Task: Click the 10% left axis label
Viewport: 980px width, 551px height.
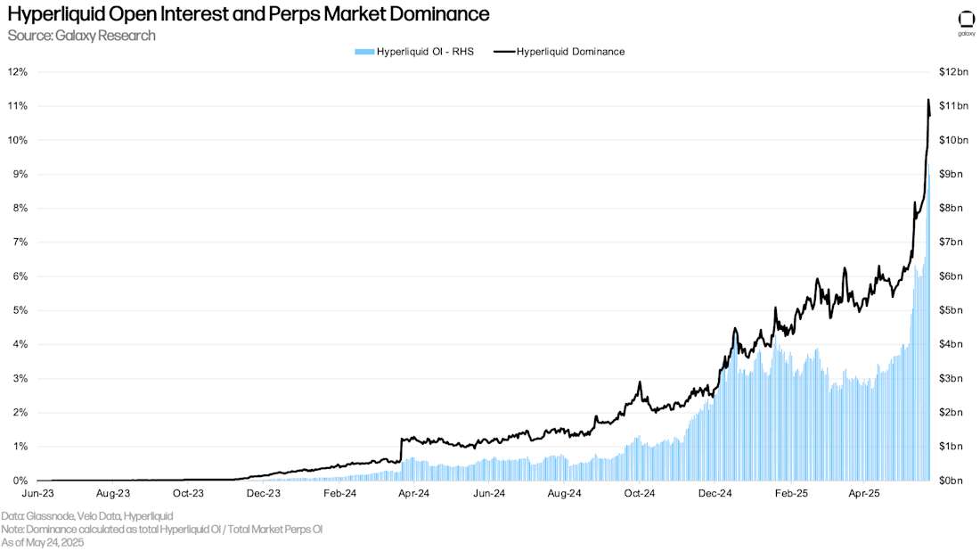Action: 18,140
